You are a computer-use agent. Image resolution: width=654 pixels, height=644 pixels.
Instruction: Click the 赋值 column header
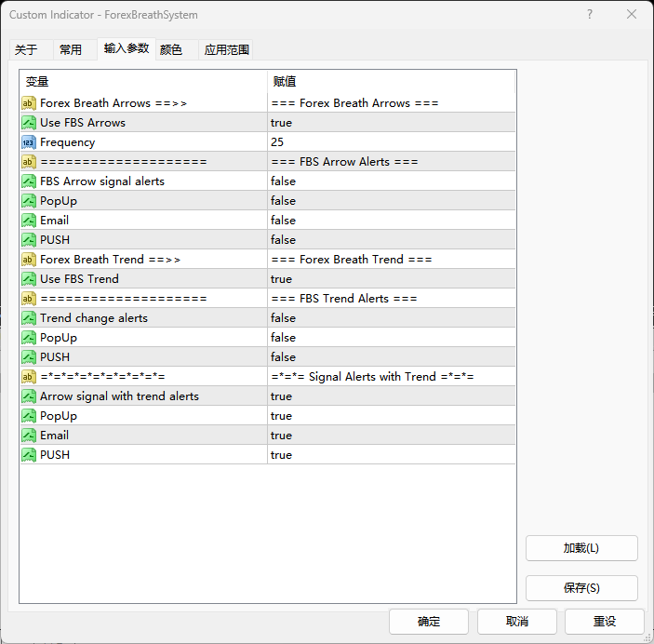pyautogui.click(x=392, y=82)
